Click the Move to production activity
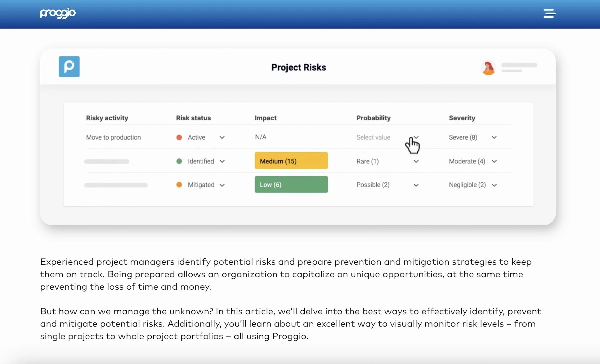Image resolution: width=600 pixels, height=364 pixels. pyautogui.click(x=113, y=137)
